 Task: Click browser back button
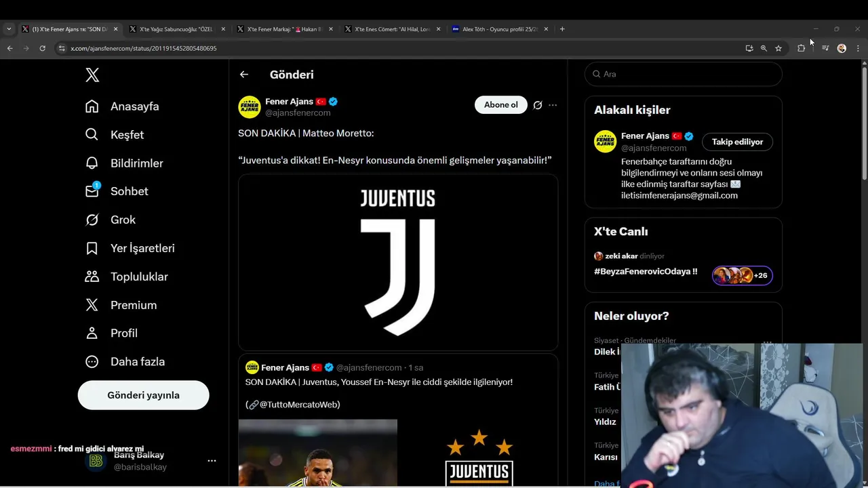(9, 48)
